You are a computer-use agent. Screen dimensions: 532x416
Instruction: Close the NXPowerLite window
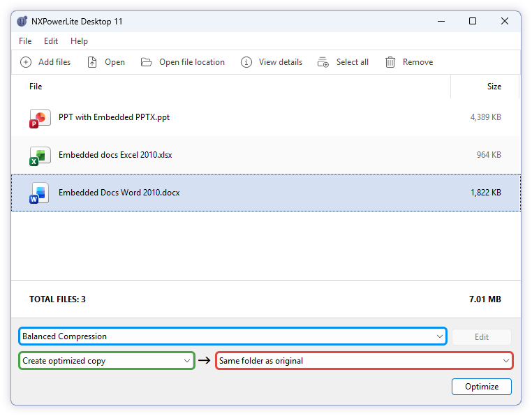(505, 21)
